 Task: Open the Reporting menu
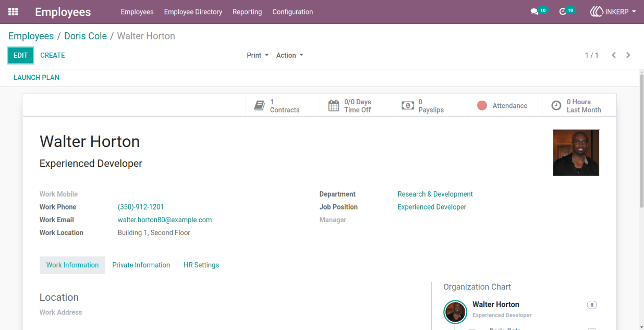[x=247, y=11]
